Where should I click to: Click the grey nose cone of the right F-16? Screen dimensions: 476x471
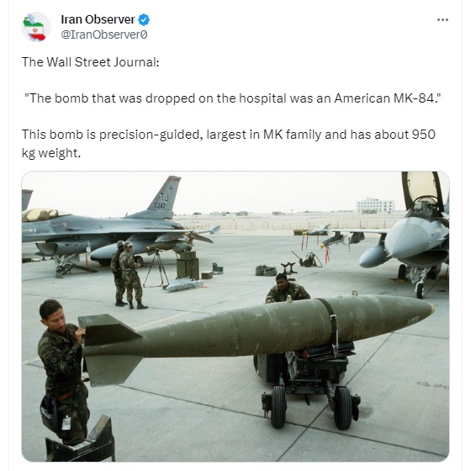(x=401, y=238)
